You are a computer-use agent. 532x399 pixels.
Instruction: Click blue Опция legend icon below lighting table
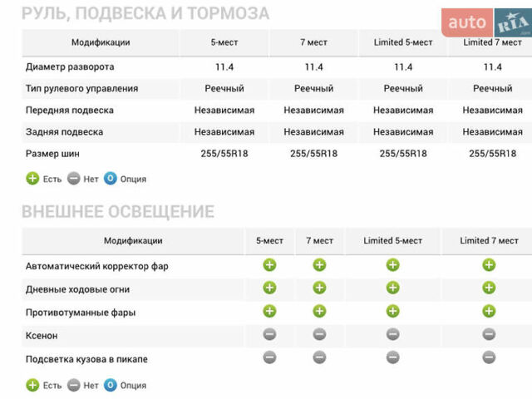[x=111, y=385]
